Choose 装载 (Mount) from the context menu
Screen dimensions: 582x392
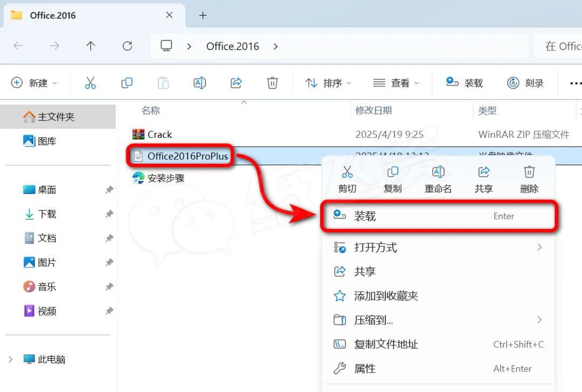click(x=439, y=216)
